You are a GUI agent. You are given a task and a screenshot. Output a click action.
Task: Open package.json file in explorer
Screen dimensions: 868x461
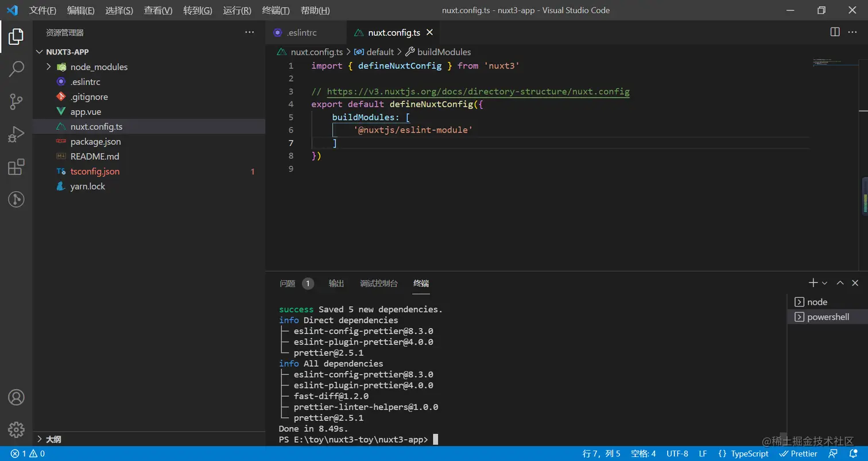(149, 141)
